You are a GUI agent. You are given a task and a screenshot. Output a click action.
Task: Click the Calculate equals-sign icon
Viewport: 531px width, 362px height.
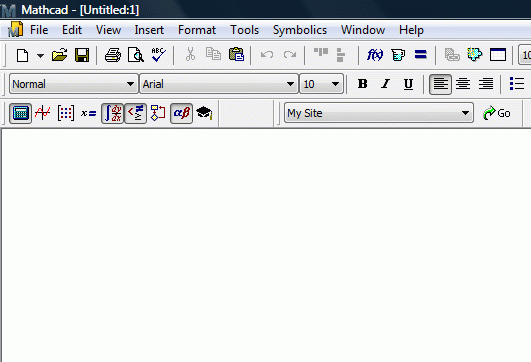421,55
